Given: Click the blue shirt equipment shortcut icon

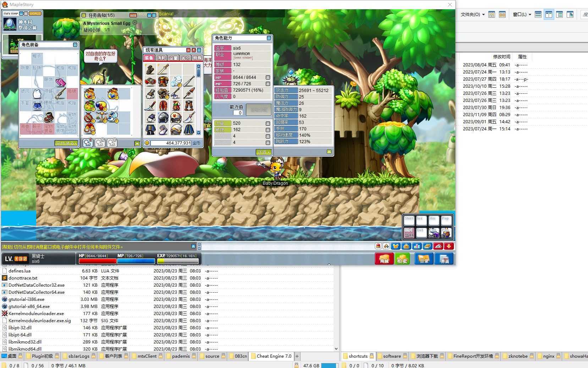Looking at the screenshot, I should [396, 246].
